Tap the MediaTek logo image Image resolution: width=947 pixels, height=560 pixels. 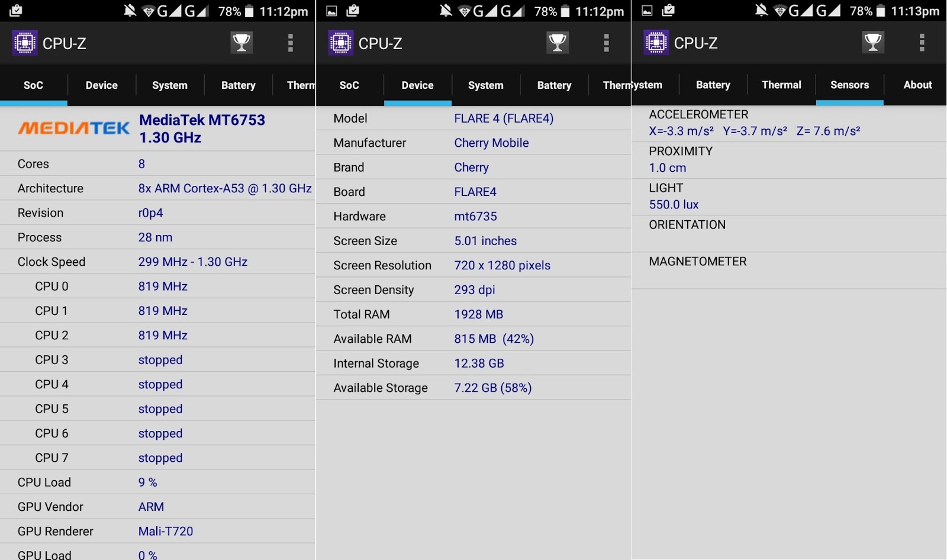coord(74,128)
